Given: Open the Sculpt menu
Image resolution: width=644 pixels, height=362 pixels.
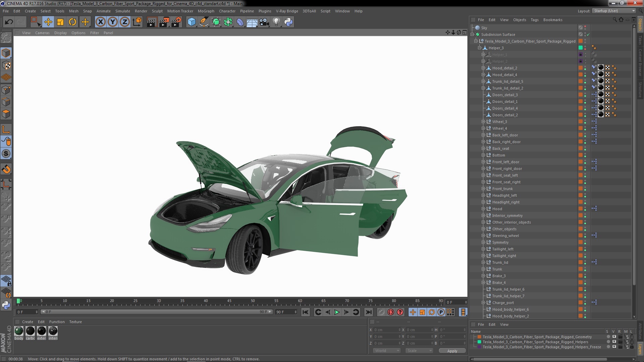Looking at the screenshot, I should (157, 11).
